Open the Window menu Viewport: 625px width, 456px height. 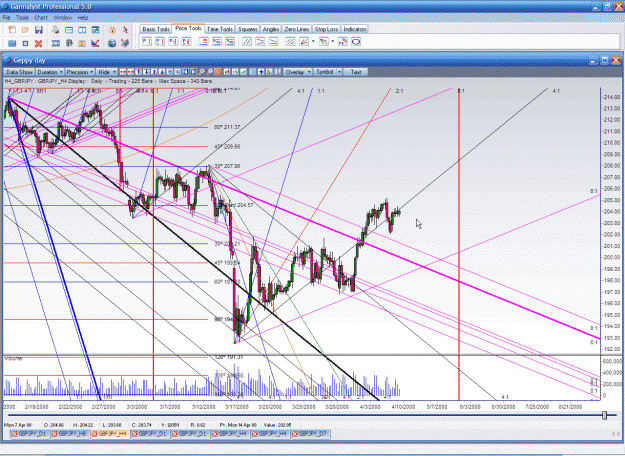pos(63,18)
